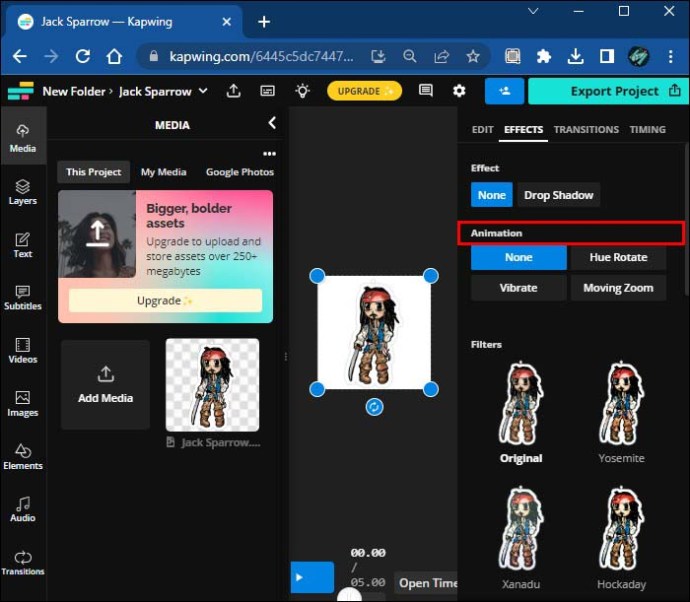Click the lightbulb tips icon
The height and width of the screenshot is (602, 690).
point(301,91)
